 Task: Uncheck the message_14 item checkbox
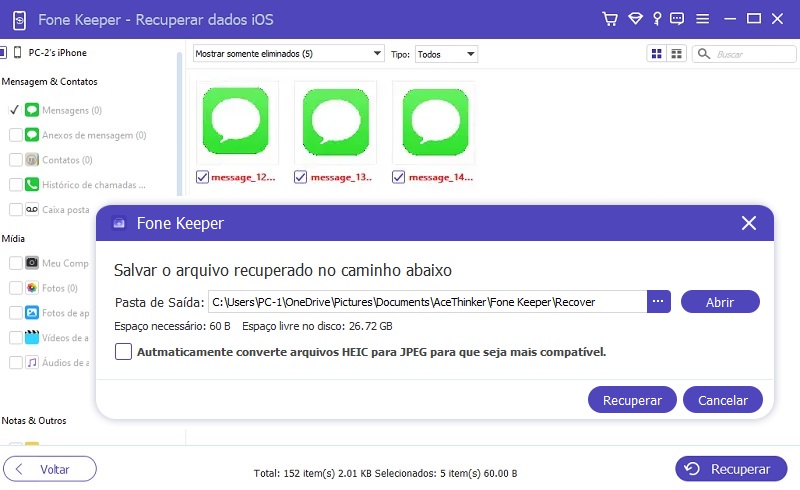tap(398, 177)
